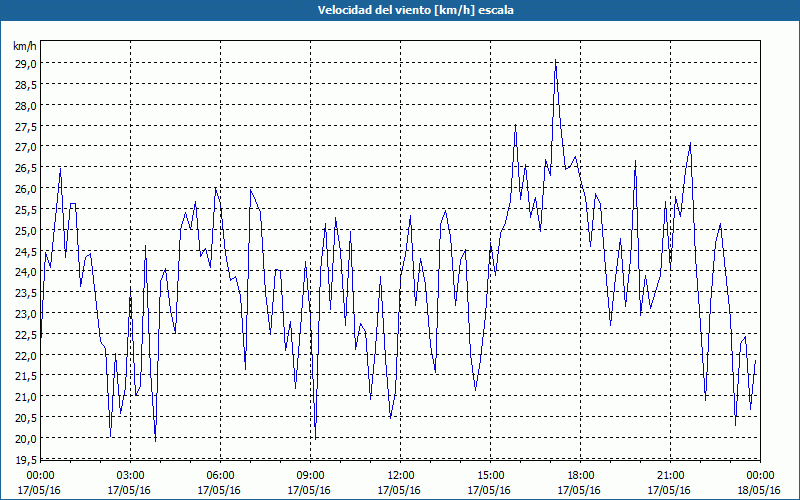Click the 26,5 y-axis value

click(x=26, y=168)
